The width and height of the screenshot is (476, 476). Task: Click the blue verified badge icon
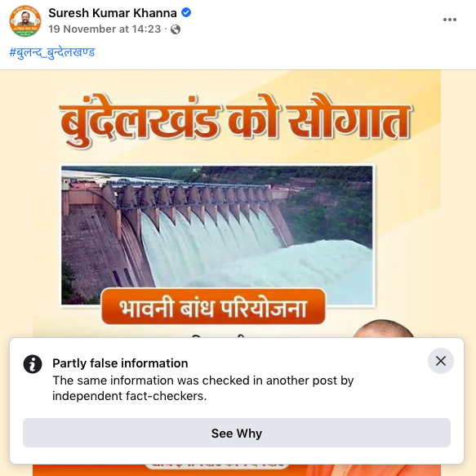[x=186, y=12]
